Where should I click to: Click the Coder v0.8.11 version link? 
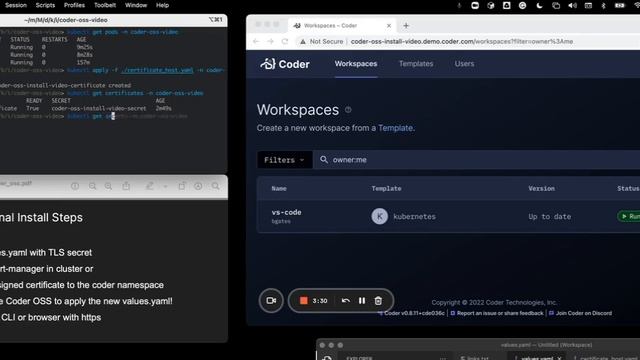tap(411, 313)
